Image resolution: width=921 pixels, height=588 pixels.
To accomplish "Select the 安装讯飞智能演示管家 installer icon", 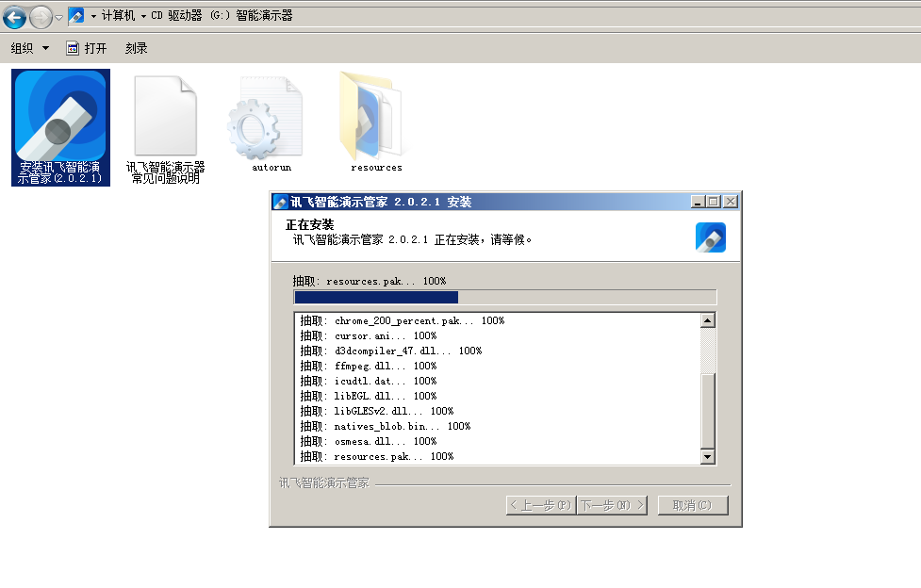I will coord(60,127).
